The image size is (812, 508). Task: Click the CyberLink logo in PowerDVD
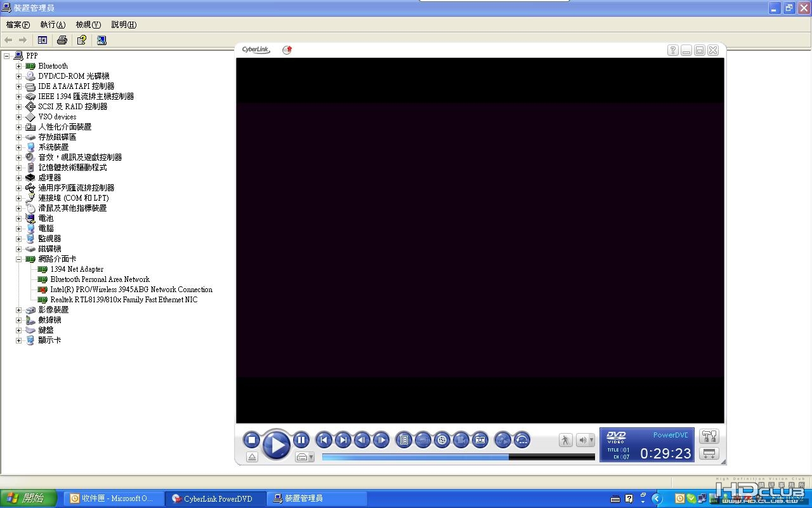coord(256,50)
